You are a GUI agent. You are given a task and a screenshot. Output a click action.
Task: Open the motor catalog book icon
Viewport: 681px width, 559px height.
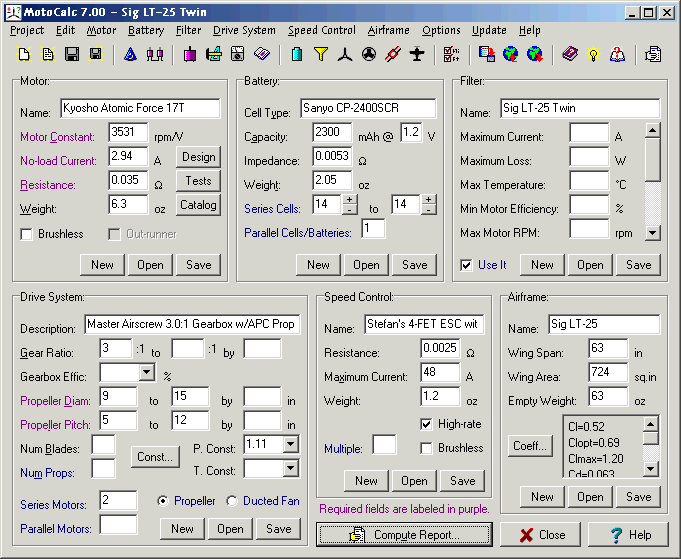261,54
